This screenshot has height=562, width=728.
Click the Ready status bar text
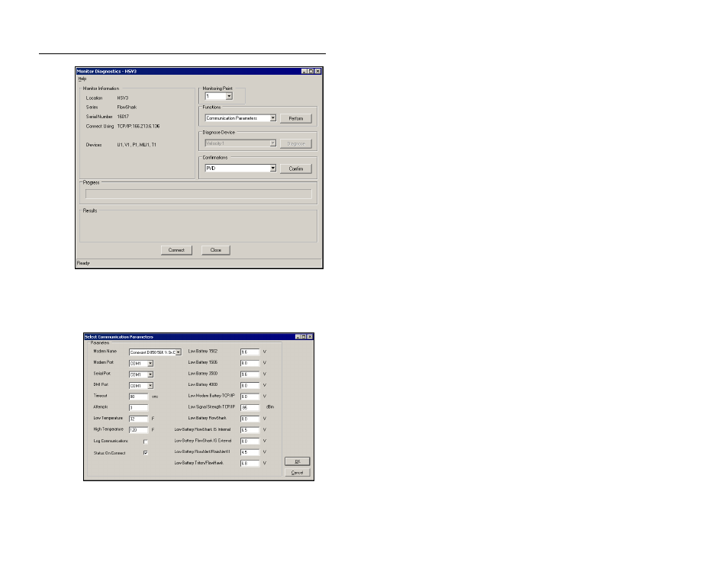83,263
